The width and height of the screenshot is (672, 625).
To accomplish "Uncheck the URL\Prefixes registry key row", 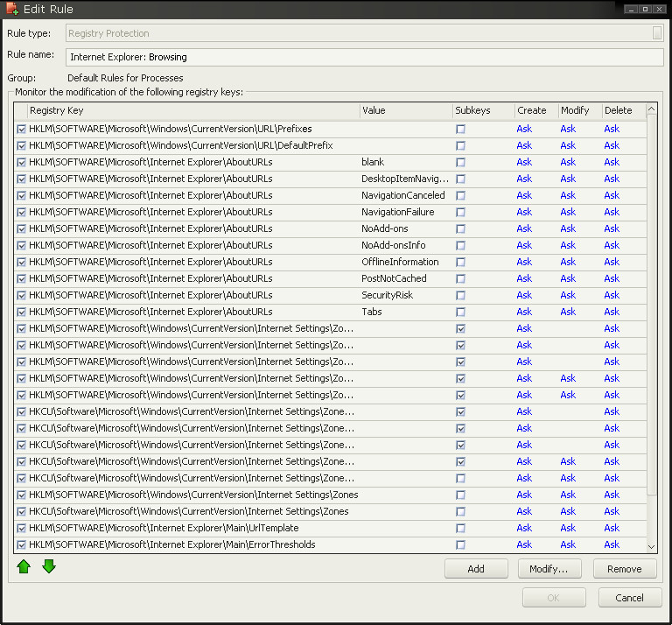I will [x=21, y=129].
